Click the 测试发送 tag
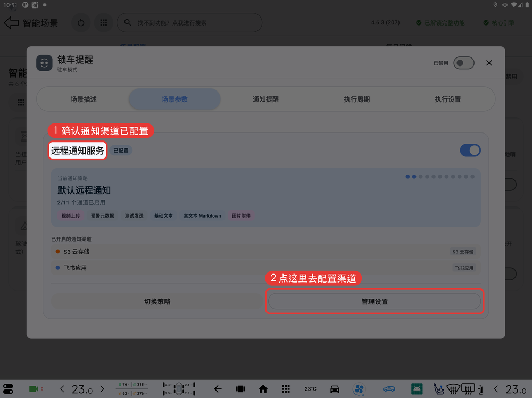The width and height of the screenshot is (532, 398). (x=134, y=216)
